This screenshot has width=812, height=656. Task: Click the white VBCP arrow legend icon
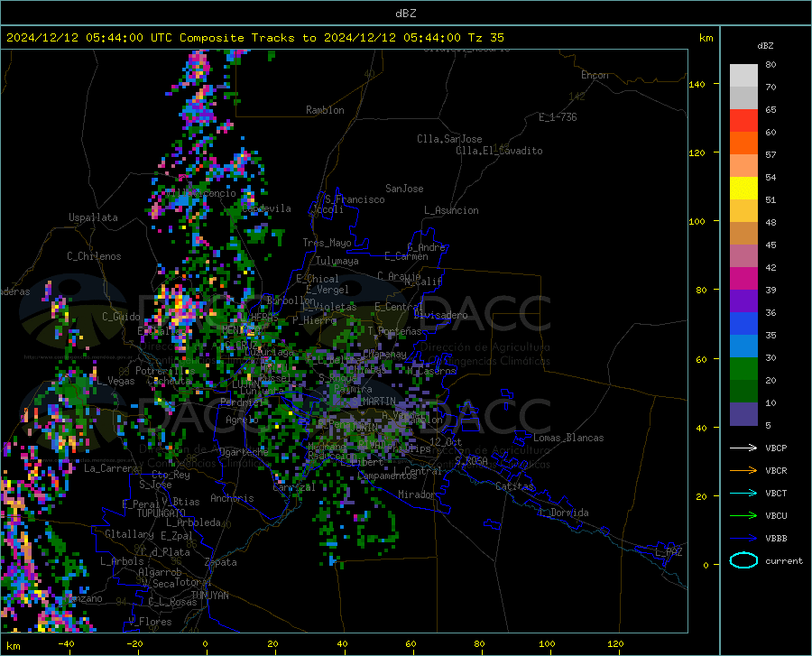(743, 448)
